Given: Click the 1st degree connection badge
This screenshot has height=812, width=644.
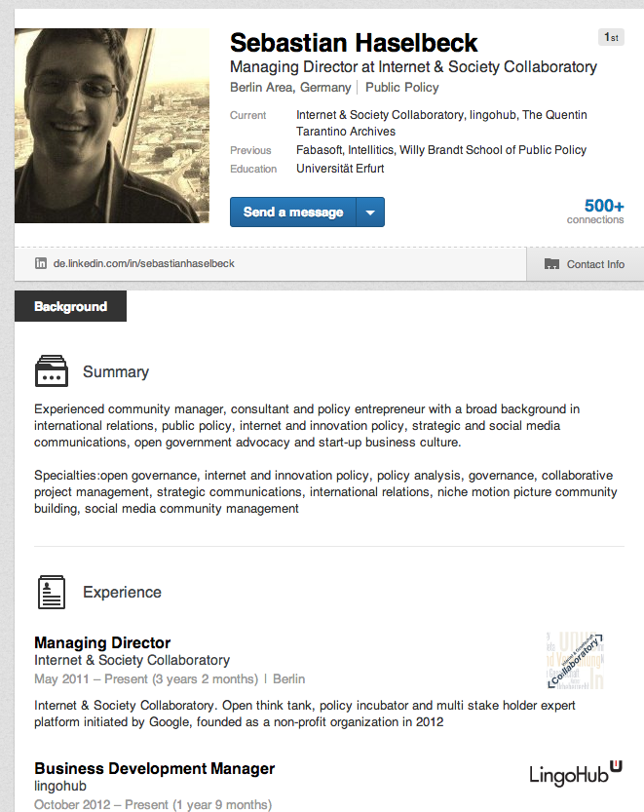Looking at the screenshot, I should click(x=611, y=37).
